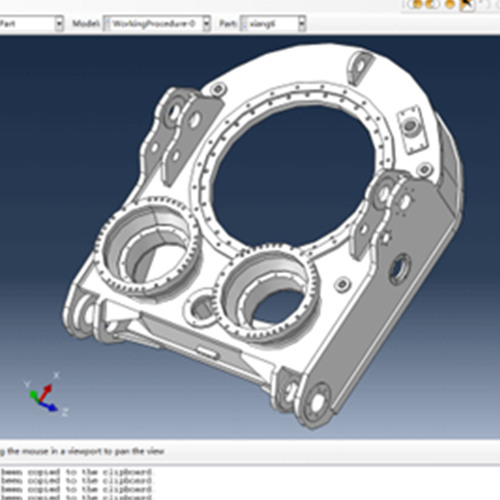Click the red X axis of the view triad

click(x=46, y=392)
